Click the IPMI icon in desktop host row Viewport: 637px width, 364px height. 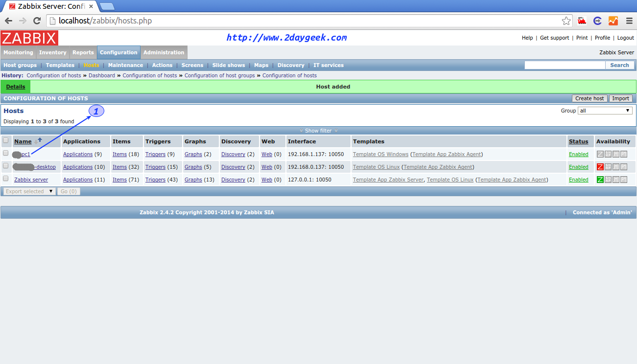624,167
